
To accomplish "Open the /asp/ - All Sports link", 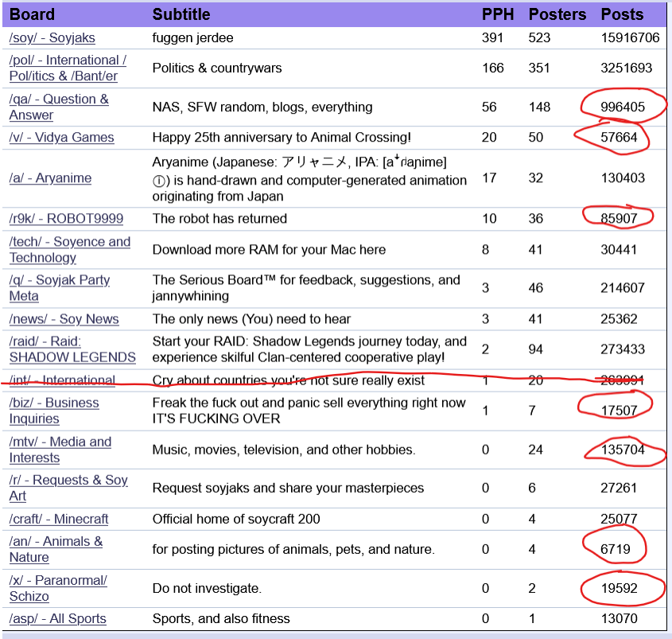I will 57,619.
